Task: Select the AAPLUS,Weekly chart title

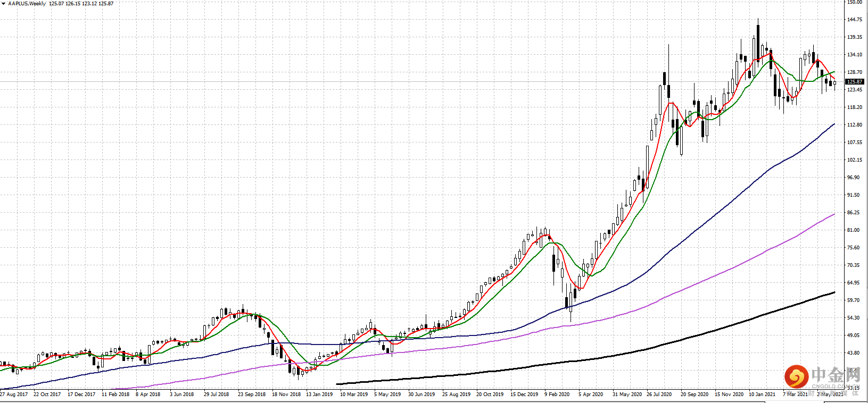Action: pyautogui.click(x=27, y=4)
